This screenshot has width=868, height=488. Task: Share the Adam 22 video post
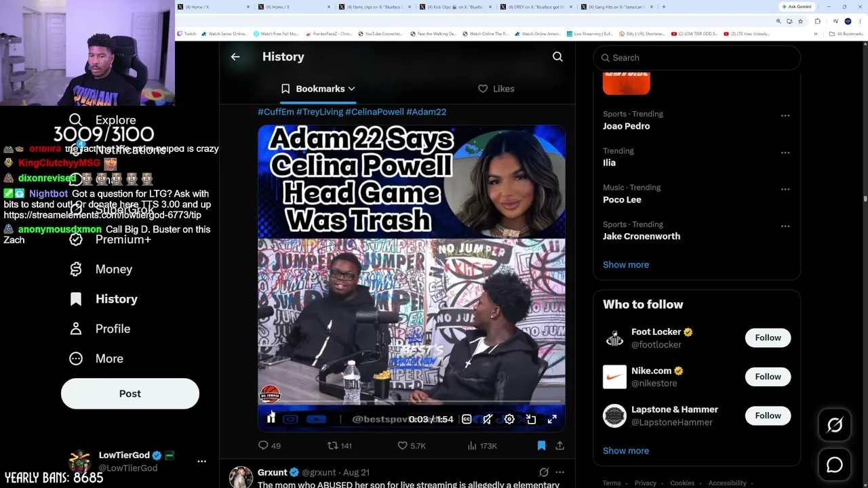(559, 445)
